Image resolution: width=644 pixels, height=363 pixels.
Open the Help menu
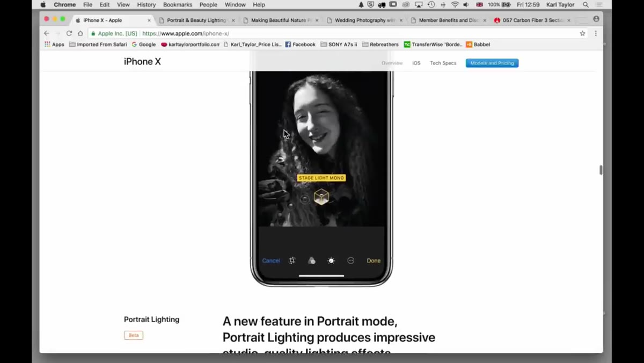pyautogui.click(x=259, y=5)
